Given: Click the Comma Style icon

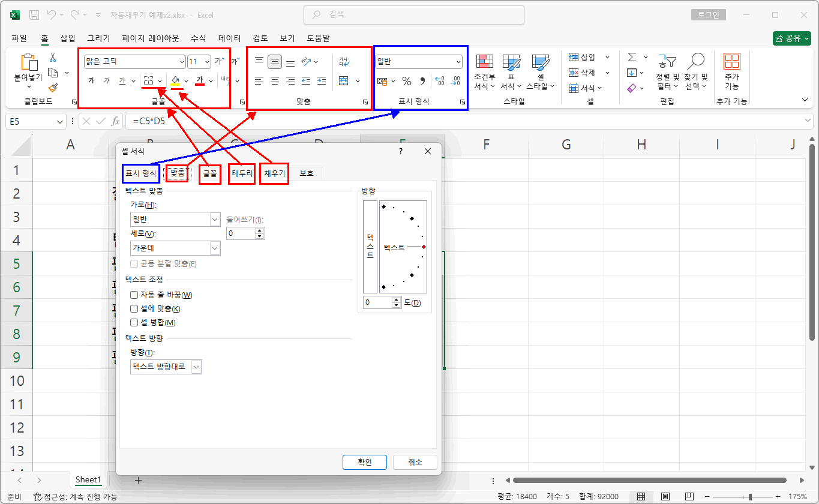Looking at the screenshot, I should coord(422,81).
